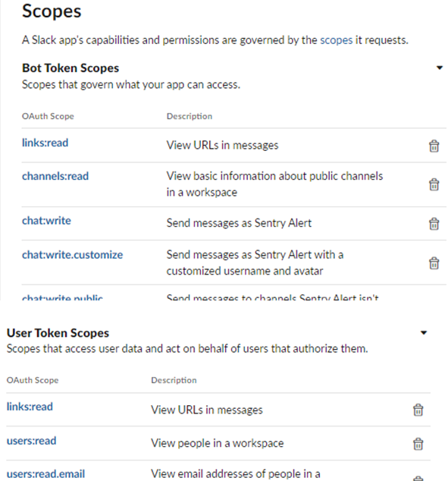The height and width of the screenshot is (481, 448).
Task: Collapse the User Token Scopes section
Action: [424, 332]
